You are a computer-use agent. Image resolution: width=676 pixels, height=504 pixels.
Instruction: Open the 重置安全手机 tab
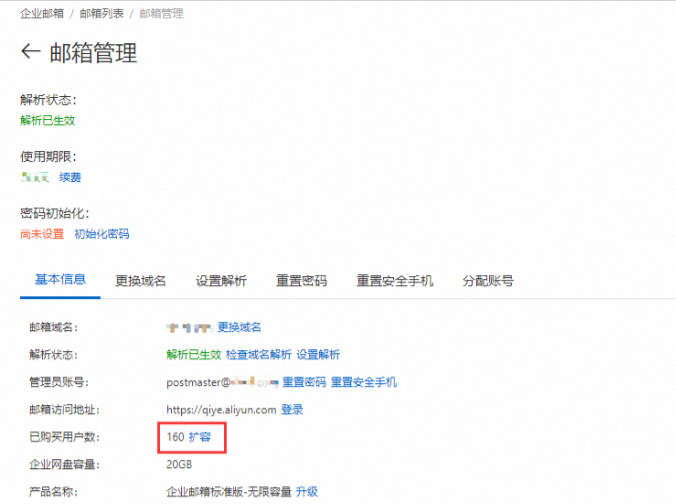click(394, 281)
